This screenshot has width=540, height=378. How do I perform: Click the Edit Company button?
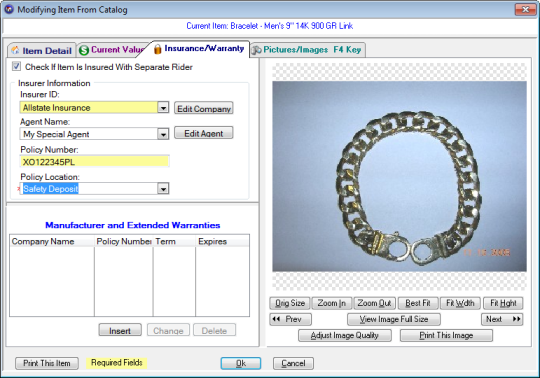(204, 108)
